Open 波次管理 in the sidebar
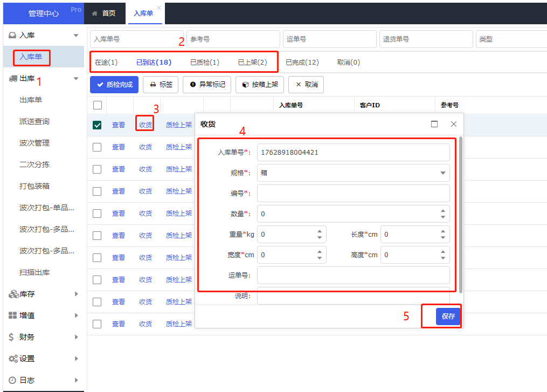 click(34, 143)
